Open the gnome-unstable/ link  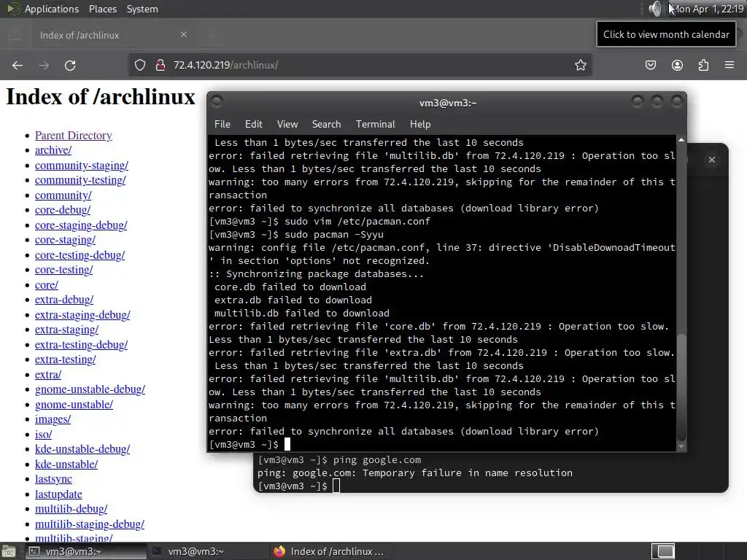click(x=74, y=405)
